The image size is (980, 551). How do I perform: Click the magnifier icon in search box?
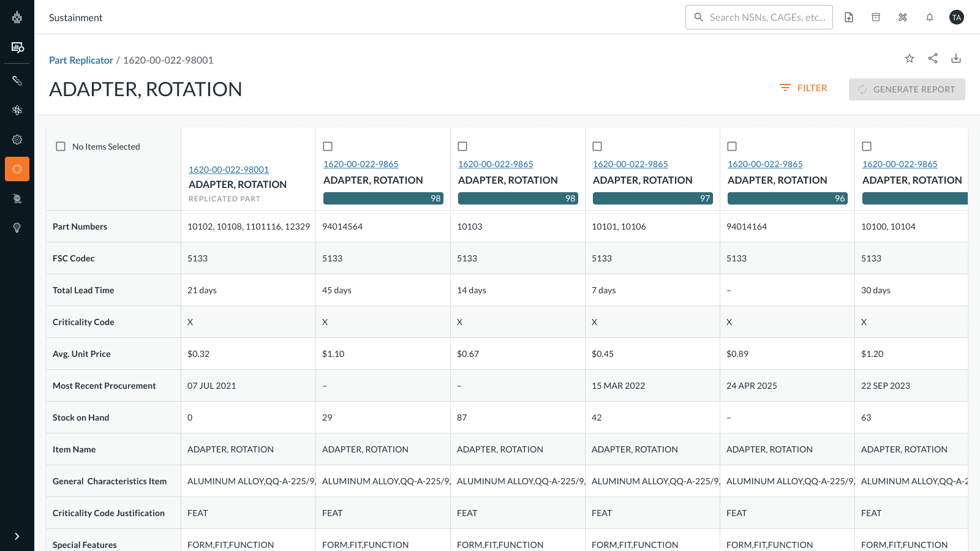698,17
